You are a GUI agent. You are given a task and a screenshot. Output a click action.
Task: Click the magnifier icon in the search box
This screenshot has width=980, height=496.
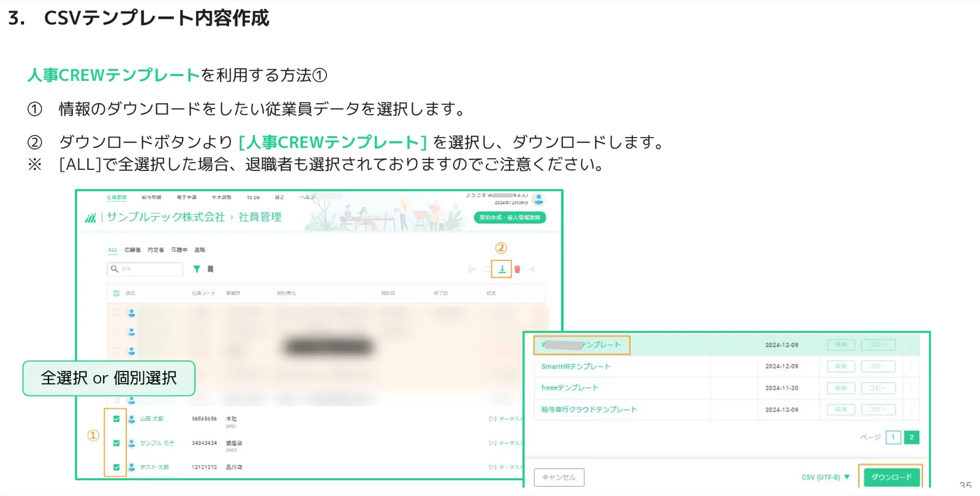point(115,269)
